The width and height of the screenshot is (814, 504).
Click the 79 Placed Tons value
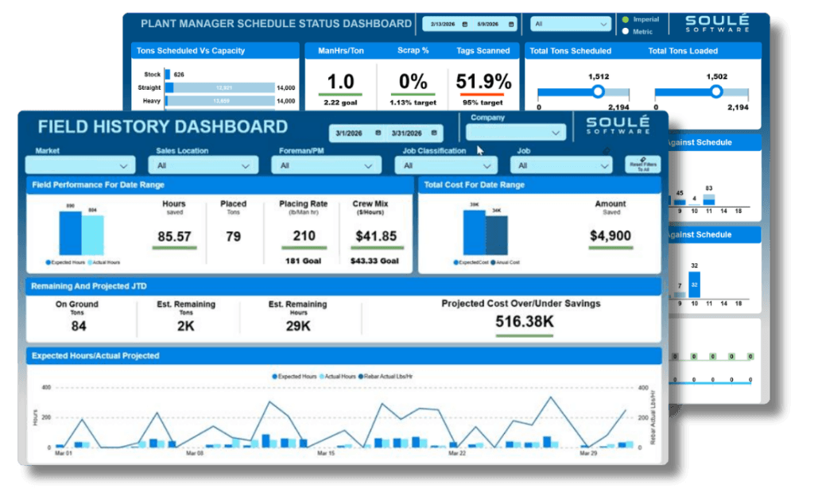[x=233, y=237]
